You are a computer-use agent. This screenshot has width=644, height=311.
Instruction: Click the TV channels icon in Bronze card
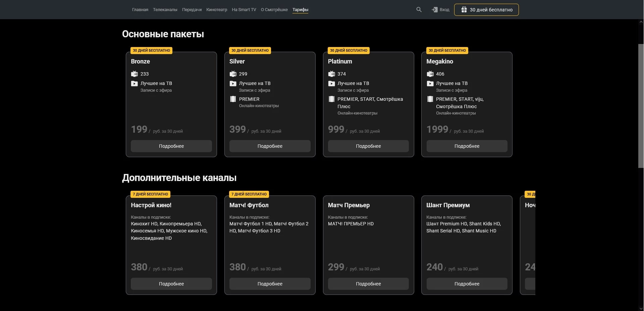pyautogui.click(x=134, y=74)
